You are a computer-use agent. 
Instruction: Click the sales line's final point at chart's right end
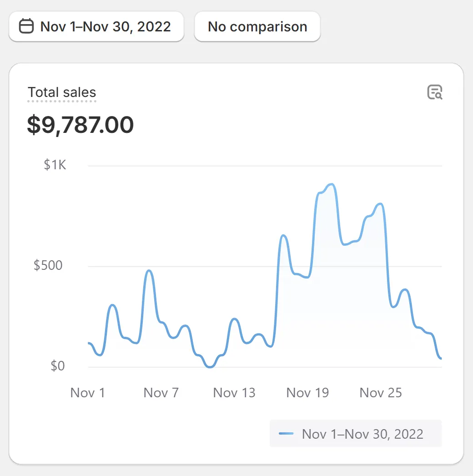click(x=440, y=359)
